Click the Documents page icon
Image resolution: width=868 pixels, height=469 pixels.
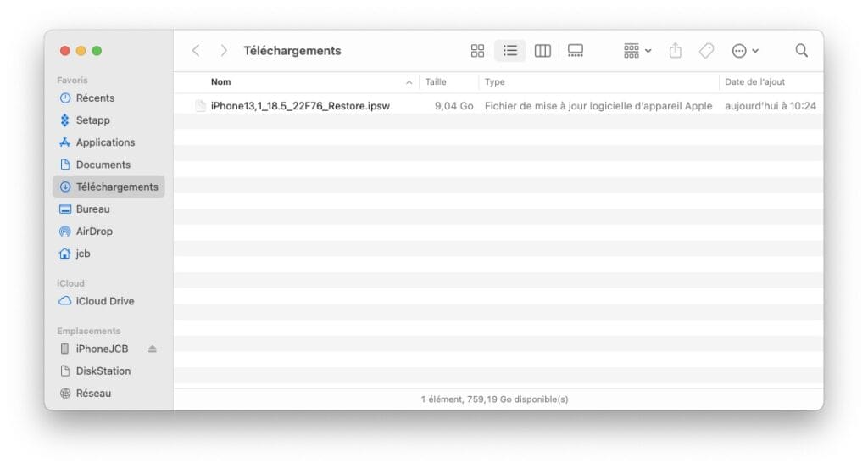[65, 165]
